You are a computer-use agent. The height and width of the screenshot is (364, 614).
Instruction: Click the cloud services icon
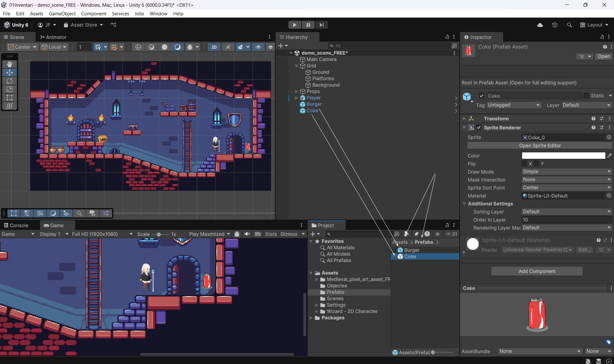pos(540,25)
